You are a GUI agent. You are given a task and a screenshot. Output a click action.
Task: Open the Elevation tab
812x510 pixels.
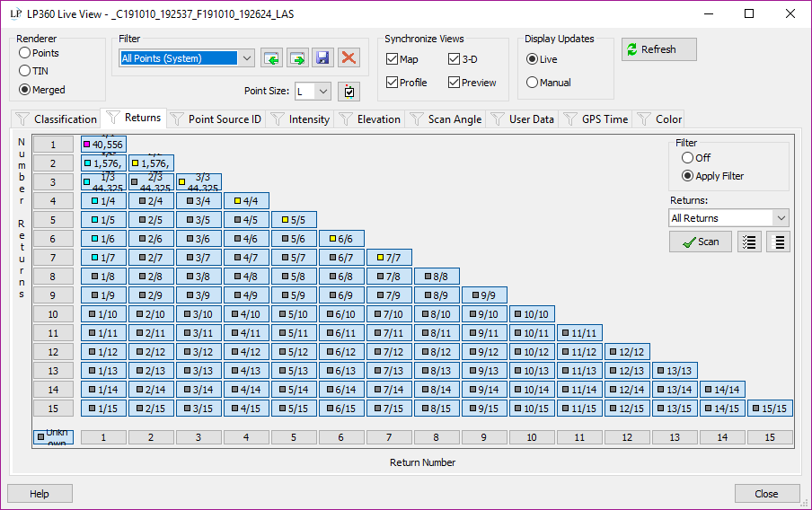[x=369, y=119]
